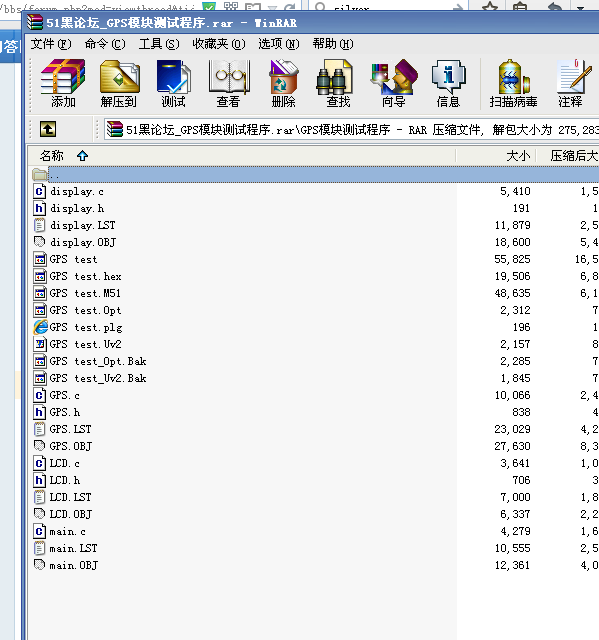Select the file 'GPS.OBJ'
The width and height of the screenshot is (599, 640).
[71, 447]
